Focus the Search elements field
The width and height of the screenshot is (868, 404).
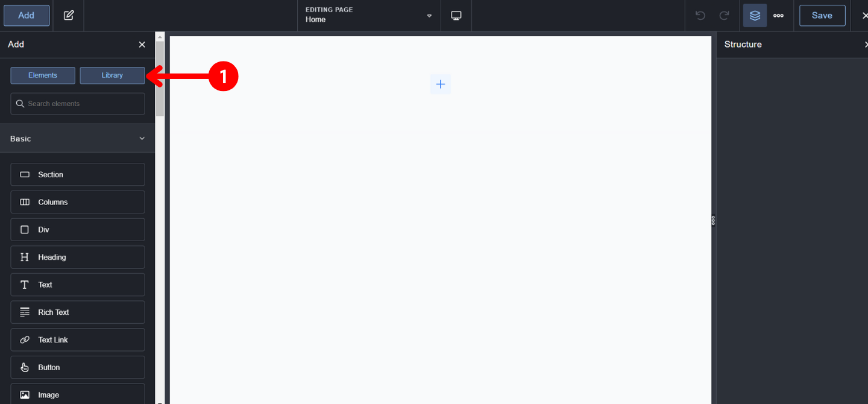pos(78,104)
